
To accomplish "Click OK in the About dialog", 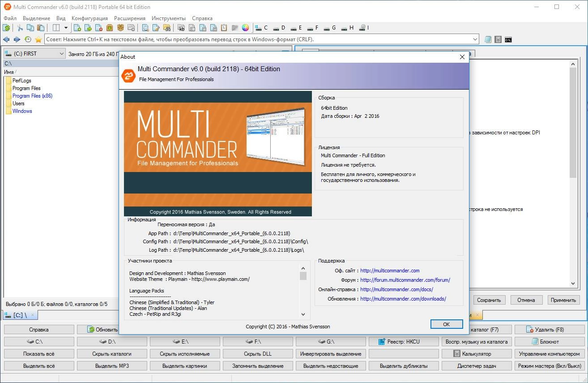I will tap(446, 324).
